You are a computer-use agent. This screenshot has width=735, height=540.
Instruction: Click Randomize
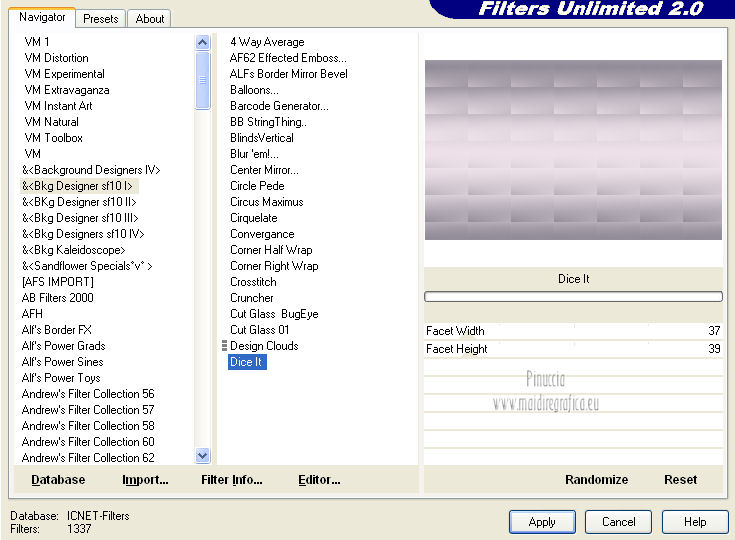tap(596, 480)
